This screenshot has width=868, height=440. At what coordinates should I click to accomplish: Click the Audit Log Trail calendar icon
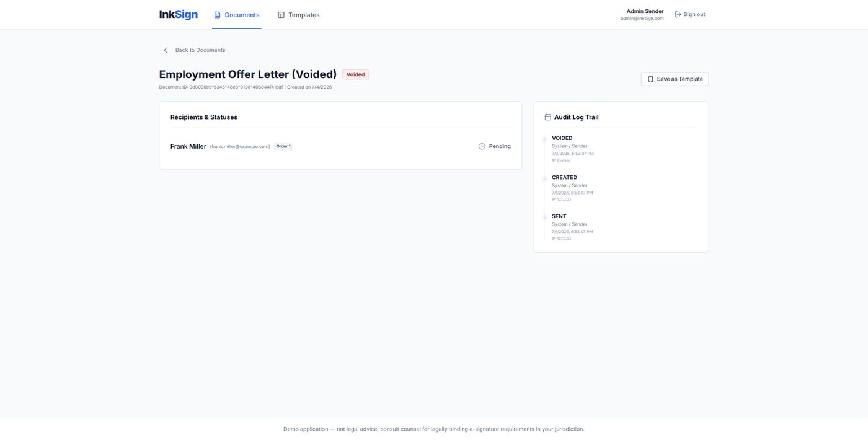click(548, 117)
